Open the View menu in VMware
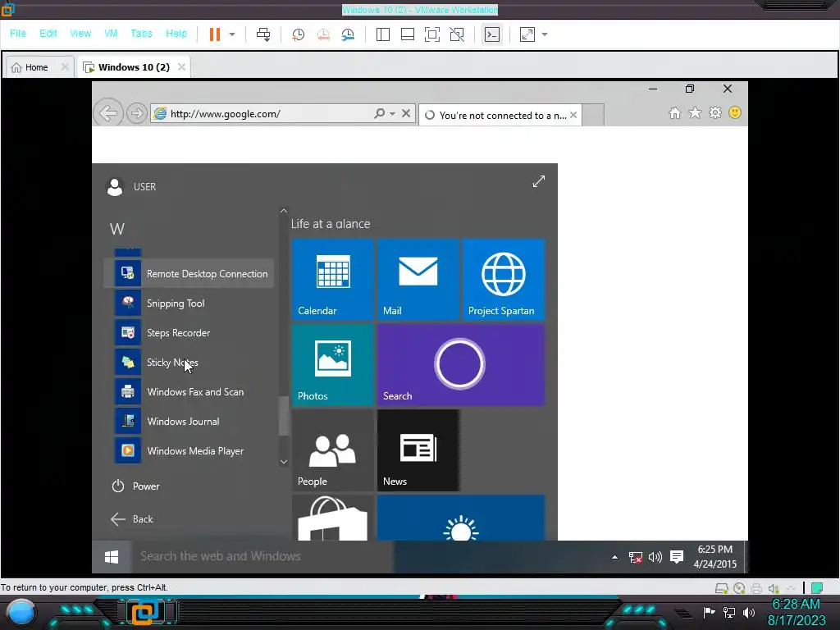Image resolution: width=840 pixels, height=630 pixels. 80,33
